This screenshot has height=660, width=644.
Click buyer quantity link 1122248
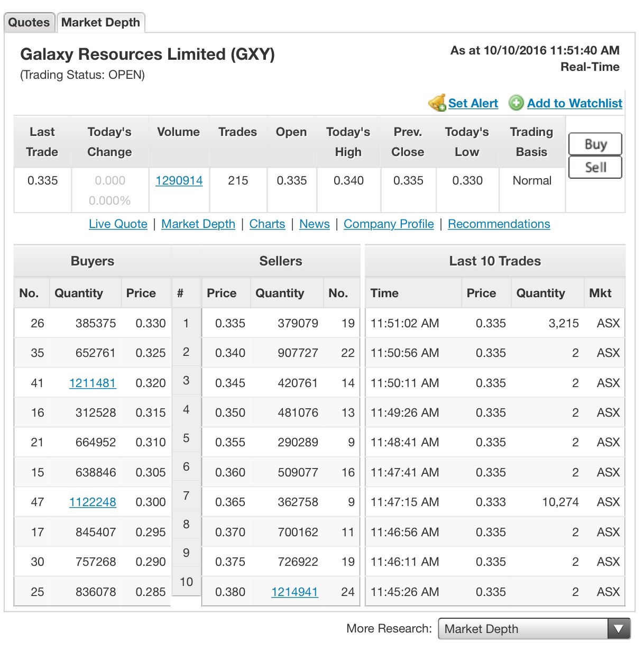[x=93, y=502]
